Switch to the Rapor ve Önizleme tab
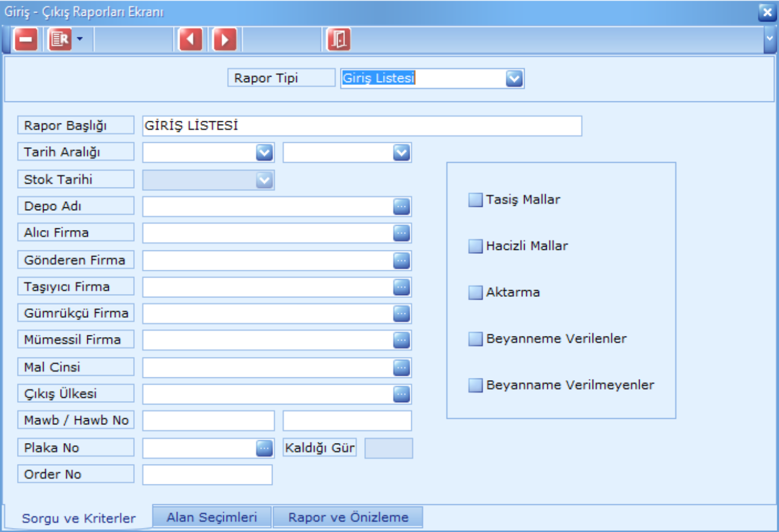 (348, 517)
